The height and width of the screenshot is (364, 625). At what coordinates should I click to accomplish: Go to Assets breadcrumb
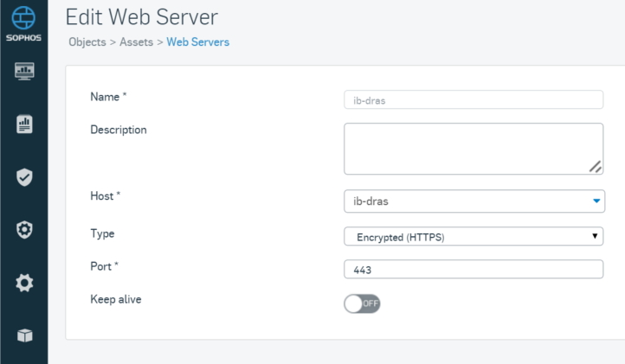[x=136, y=42]
